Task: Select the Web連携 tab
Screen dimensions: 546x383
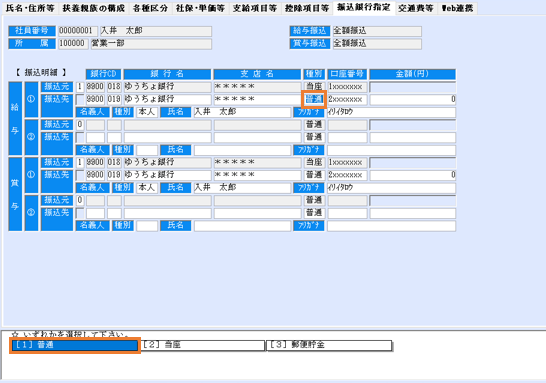Action: click(x=457, y=8)
